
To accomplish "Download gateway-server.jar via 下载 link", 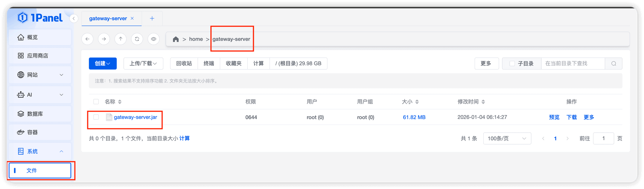I will point(571,117).
